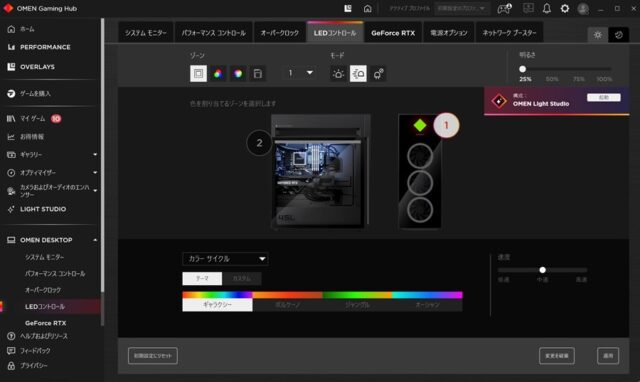Viewport: 640px width, 382px height.
Task: Switch to the LEDコントロール tab
Action: (x=335, y=33)
